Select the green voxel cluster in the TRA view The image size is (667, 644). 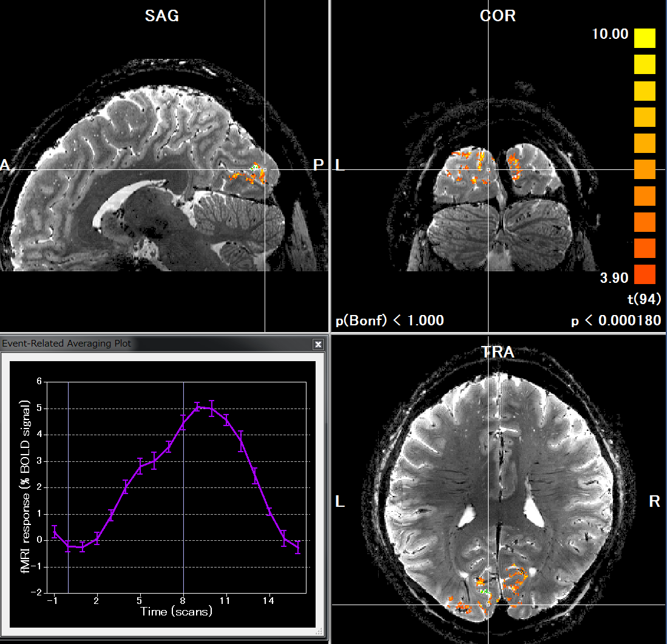484,590
